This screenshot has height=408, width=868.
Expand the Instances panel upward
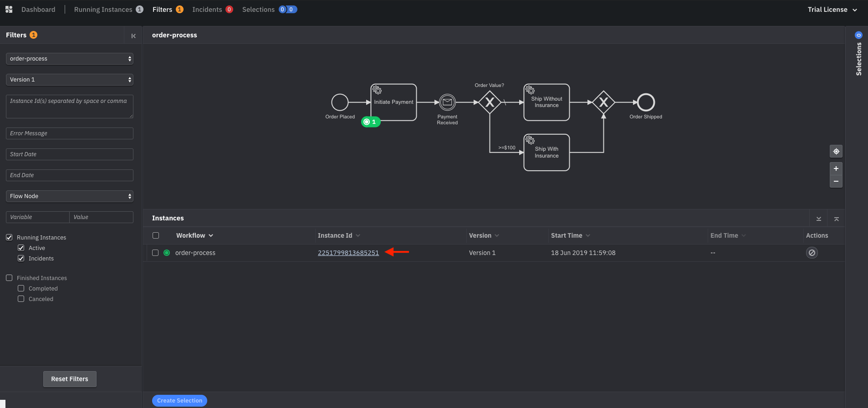pyautogui.click(x=836, y=219)
